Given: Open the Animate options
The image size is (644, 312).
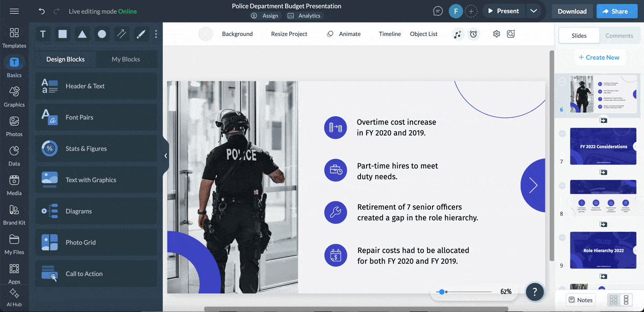Looking at the screenshot, I should pos(344,34).
